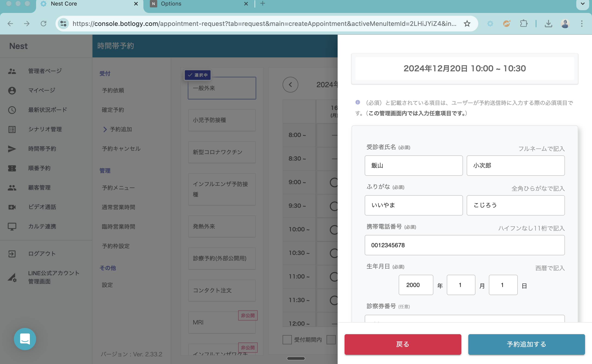The height and width of the screenshot is (364, 592).
Task: Go to previous week arrow
Action: pos(290,85)
